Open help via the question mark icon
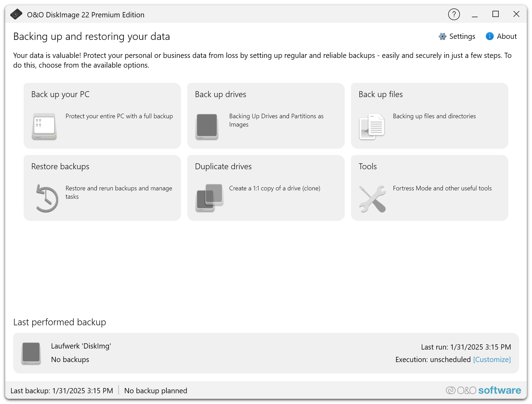The height and width of the screenshot is (404, 532). 454,14
